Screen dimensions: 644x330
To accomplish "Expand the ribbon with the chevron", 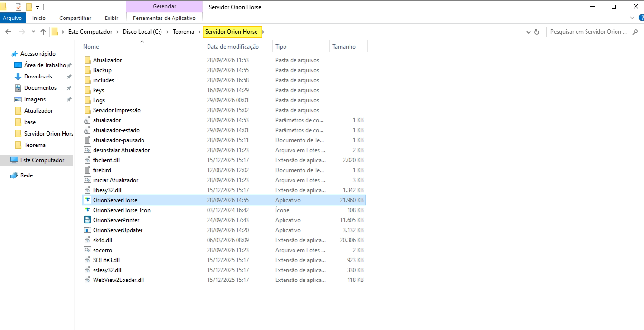I will coord(632,18).
